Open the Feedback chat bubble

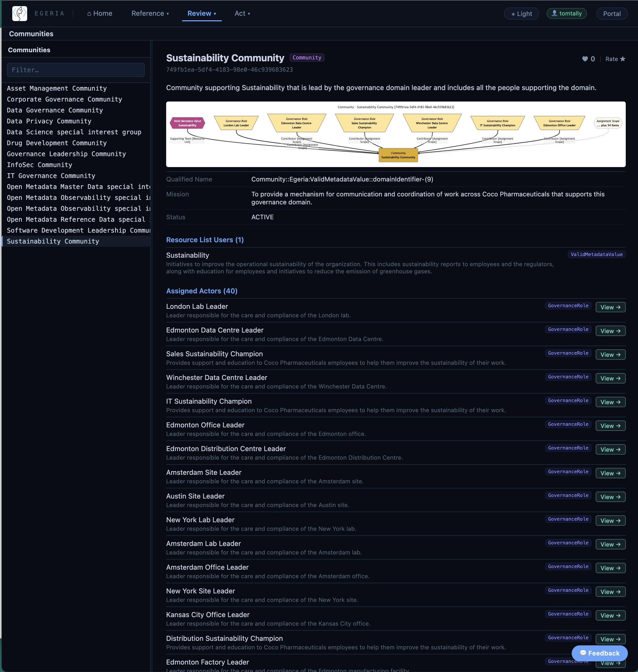pos(600,653)
